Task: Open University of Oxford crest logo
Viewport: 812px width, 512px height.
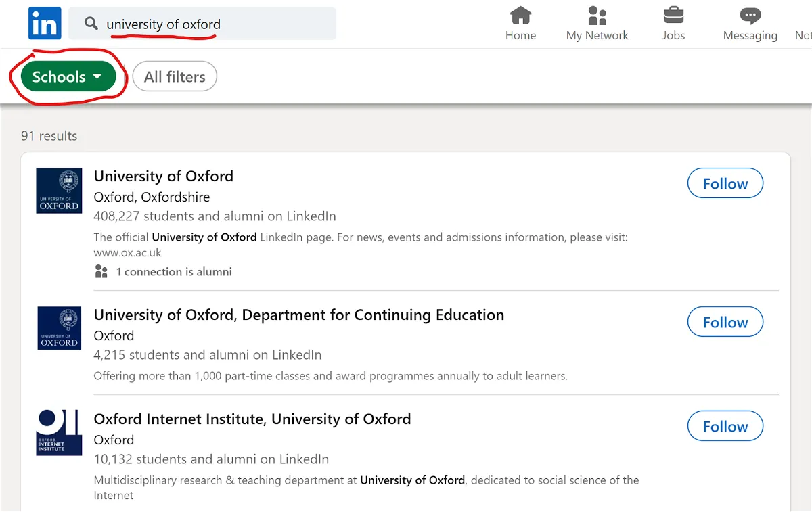Action: pyautogui.click(x=59, y=191)
